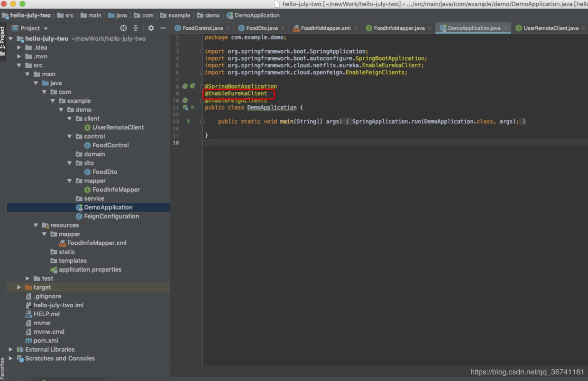This screenshot has width=588, height=381.
Task: Select the domain package
Action: 94,154
